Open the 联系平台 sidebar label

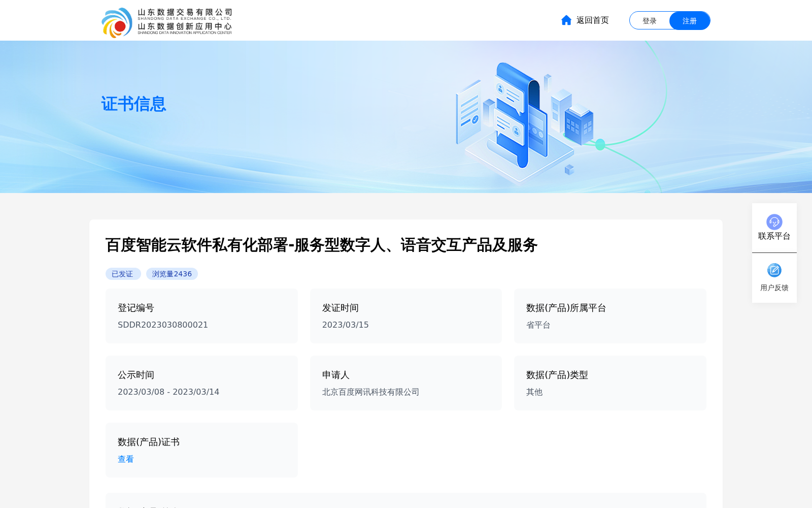point(774,236)
